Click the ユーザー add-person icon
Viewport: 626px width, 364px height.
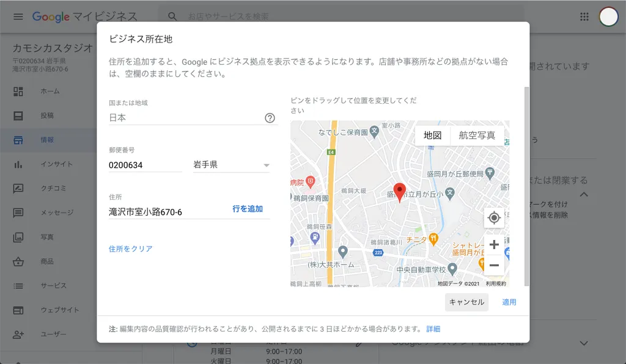coord(18,335)
